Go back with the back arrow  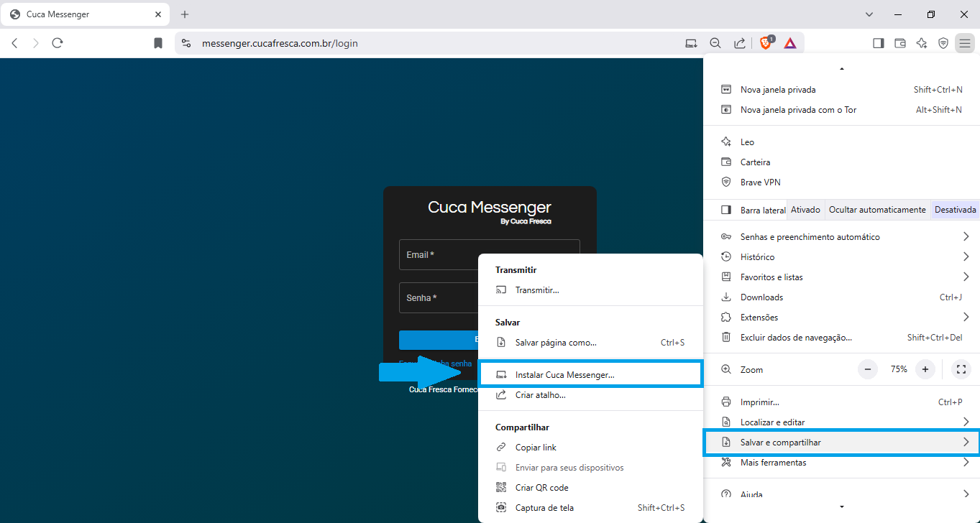14,43
